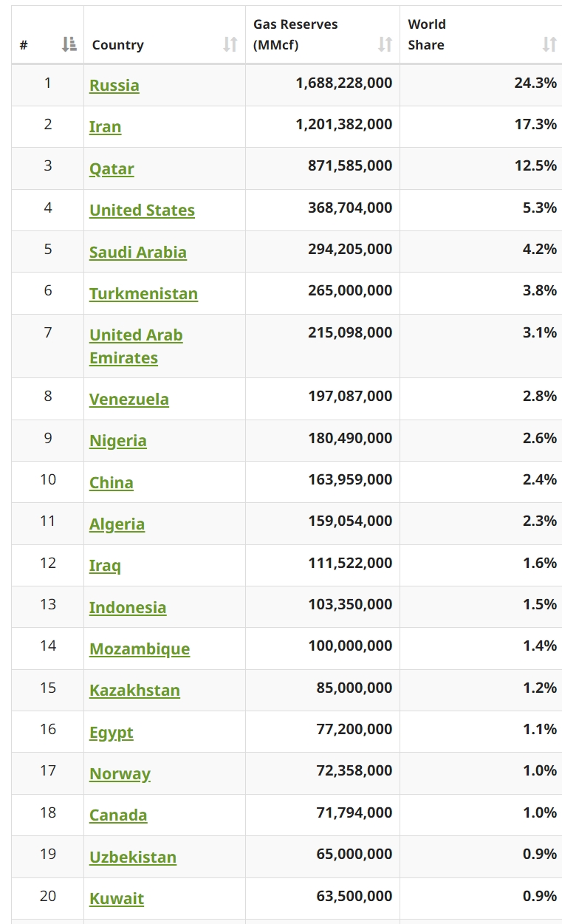The image size is (562, 924).
Task: Open the Nigeria link
Action: click(118, 440)
